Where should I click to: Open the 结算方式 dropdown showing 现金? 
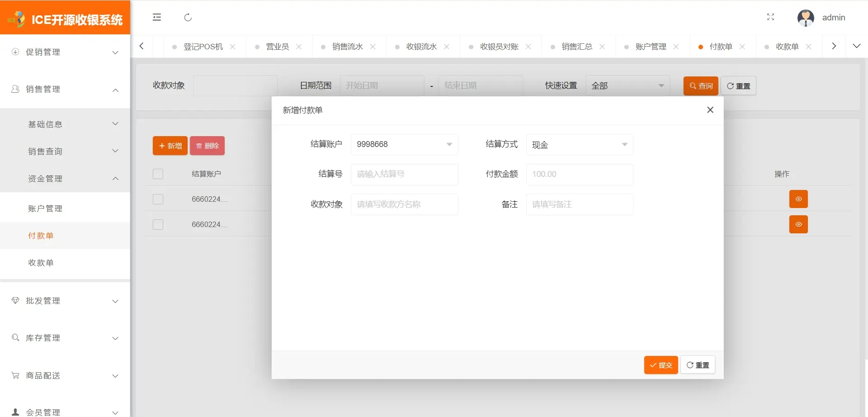(580, 145)
